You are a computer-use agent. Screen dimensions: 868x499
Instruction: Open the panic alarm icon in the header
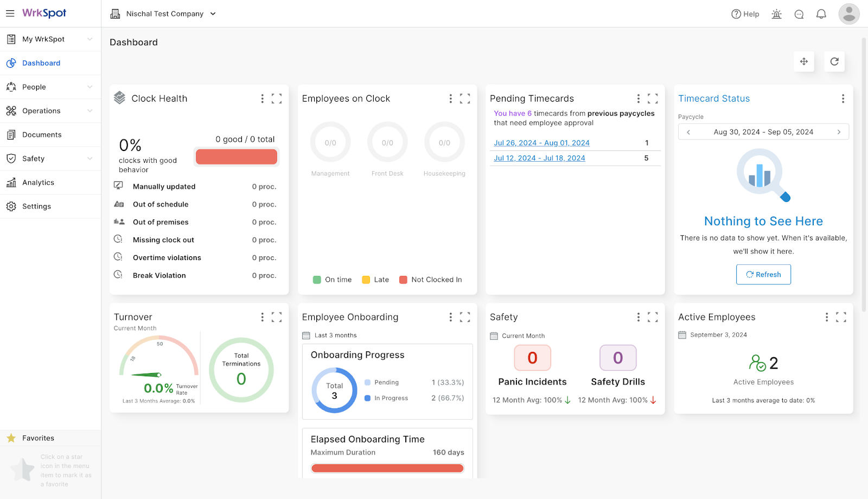click(776, 14)
